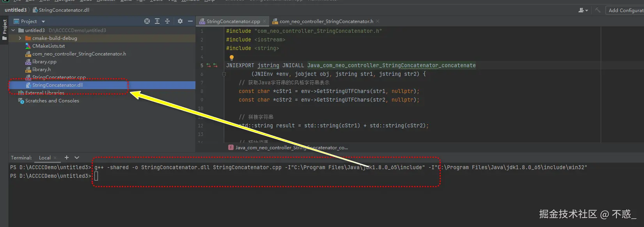Click the second gutter navigation icon on line 5
Screen dimensions: 644x227
tap(215, 65)
